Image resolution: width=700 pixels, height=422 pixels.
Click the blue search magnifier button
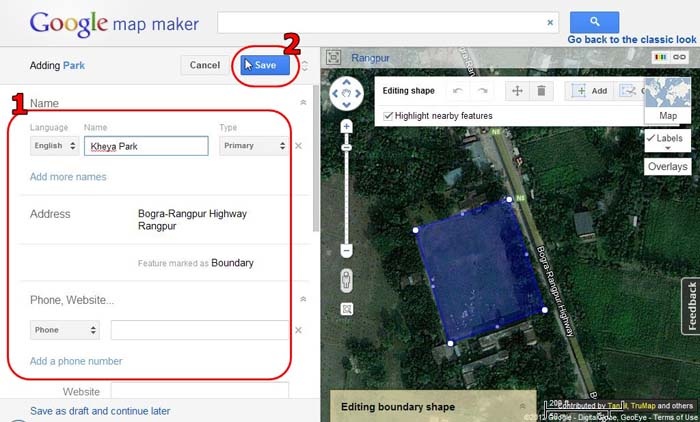pos(594,22)
